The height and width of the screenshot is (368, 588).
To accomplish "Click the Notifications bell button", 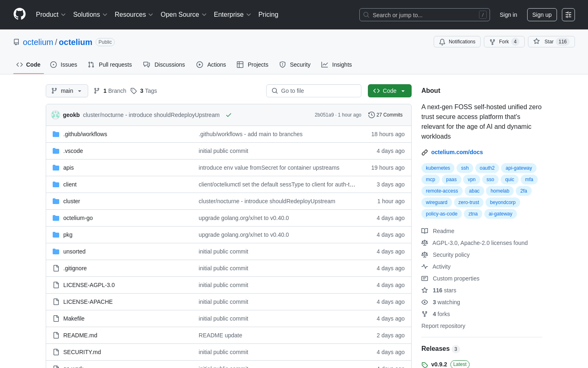I will coord(457,42).
